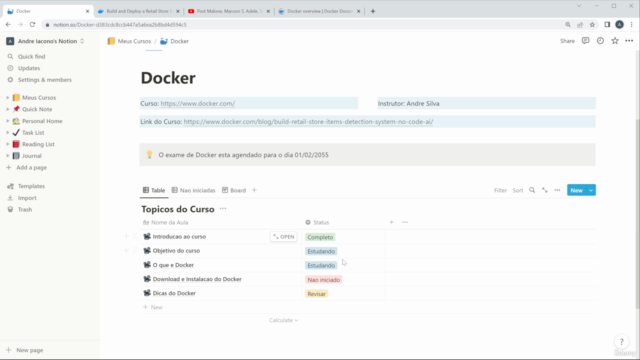Open the New button dropdown arrow
The width and height of the screenshot is (640, 360).
click(x=591, y=190)
